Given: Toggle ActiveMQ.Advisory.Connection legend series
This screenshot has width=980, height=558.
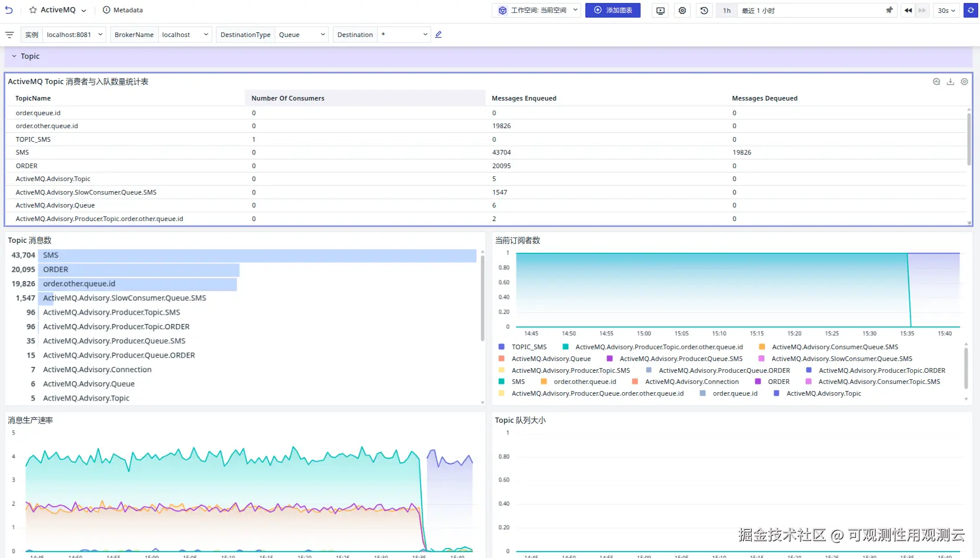Looking at the screenshot, I should tap(692, 382).
